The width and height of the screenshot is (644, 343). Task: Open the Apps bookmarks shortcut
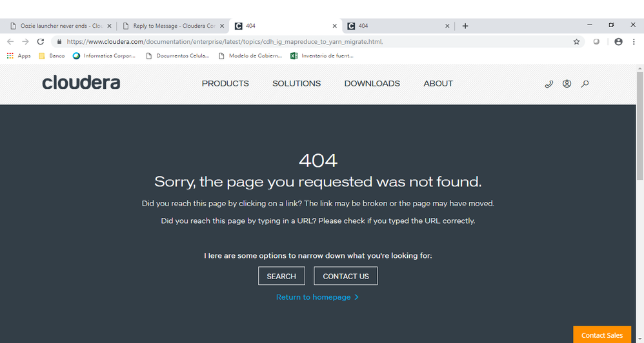pos(19,56)
